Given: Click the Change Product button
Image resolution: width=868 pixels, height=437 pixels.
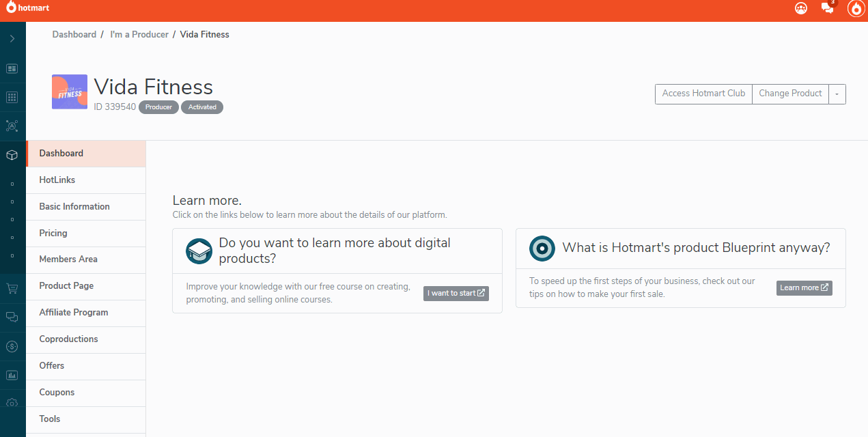Looking at the screenshot, I should [790, 94].
